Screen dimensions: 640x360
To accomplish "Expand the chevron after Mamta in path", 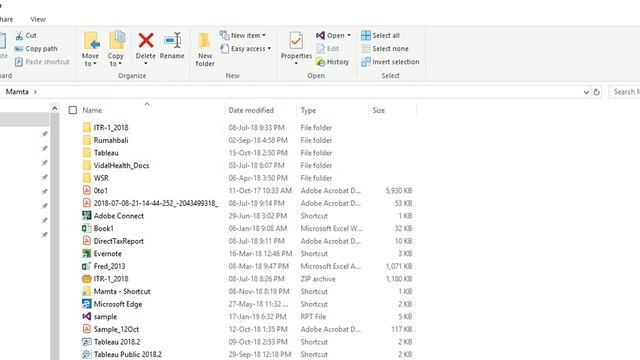I will click(x=36, y=92).
